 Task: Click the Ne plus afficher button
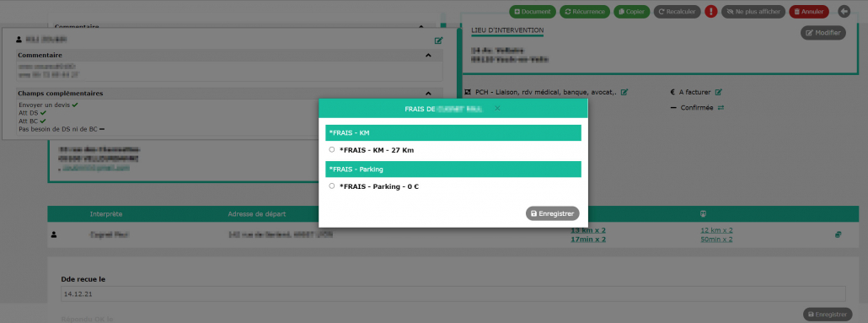753,12
